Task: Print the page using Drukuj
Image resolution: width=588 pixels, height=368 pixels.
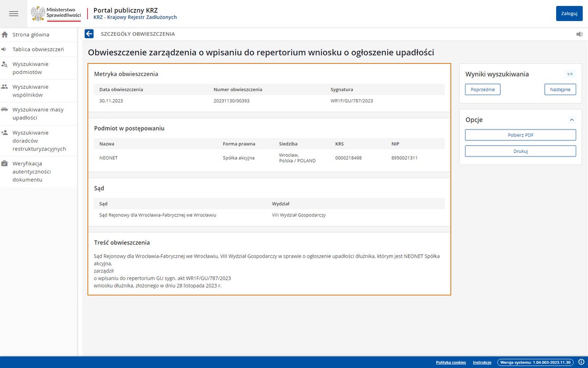Action: pyautogui.click(x=520, y=151)
